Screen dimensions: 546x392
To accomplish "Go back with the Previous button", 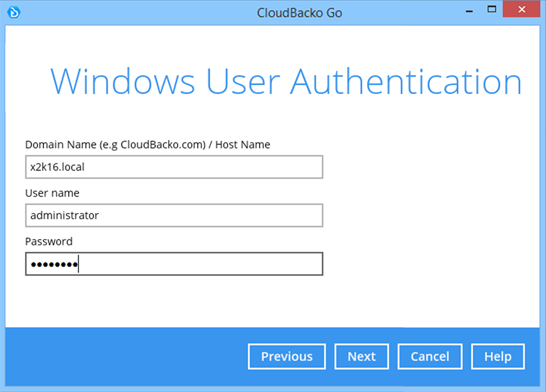I will (x=287, y=356).
